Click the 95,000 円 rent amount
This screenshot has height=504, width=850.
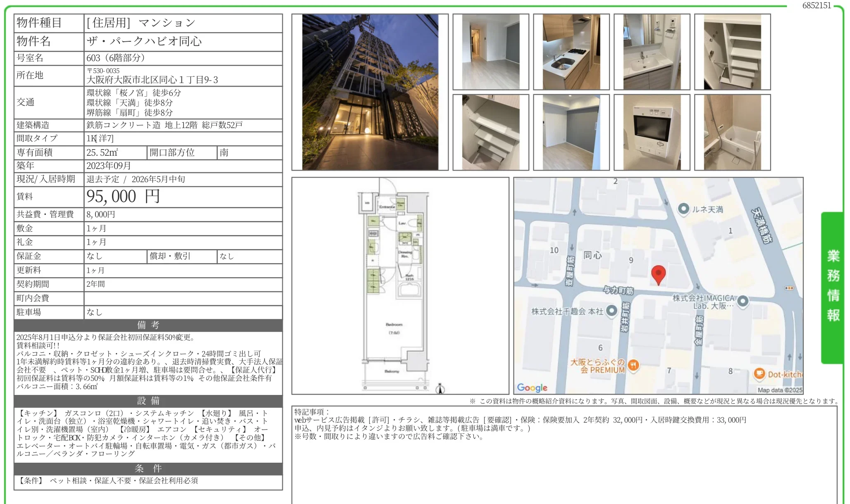click(123, 197)
